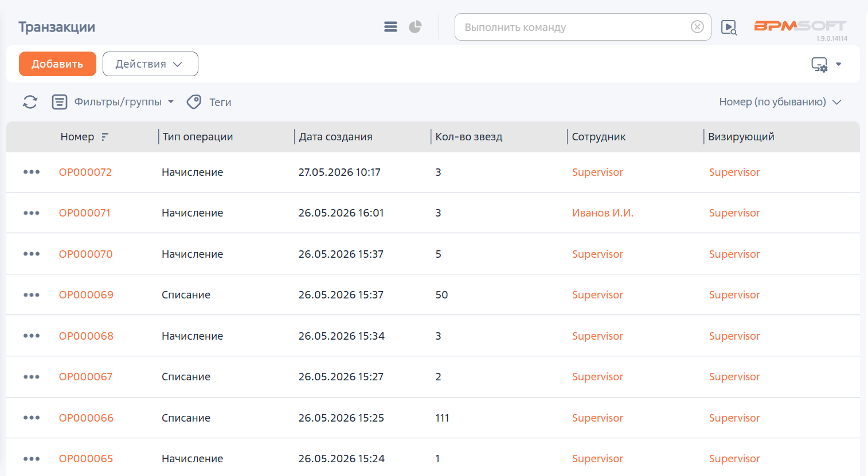Open process run icon beside command line
The image size is (868, 476).
tap(729, 27)
